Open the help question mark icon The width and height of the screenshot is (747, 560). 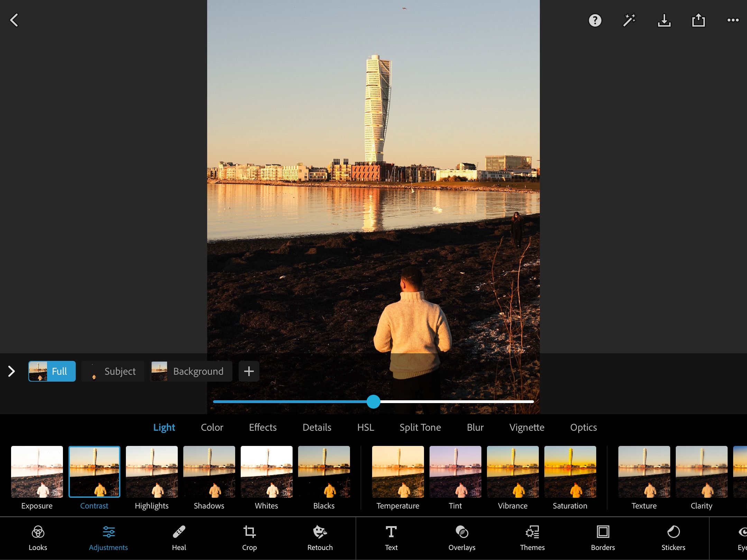595,20
